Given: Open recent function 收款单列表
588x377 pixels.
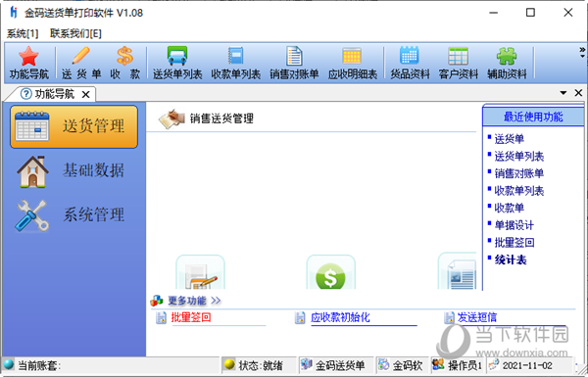Looking at the screenshot, I should 519,191.
